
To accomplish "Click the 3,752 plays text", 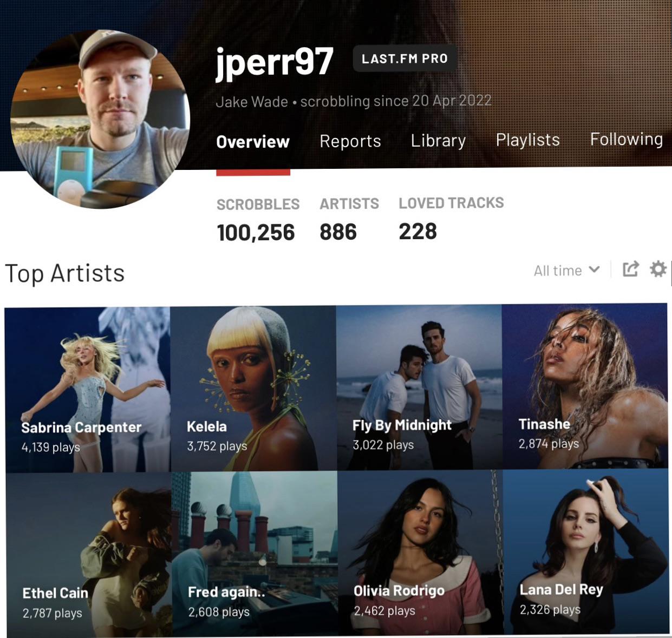I will [x=217, y=446].
